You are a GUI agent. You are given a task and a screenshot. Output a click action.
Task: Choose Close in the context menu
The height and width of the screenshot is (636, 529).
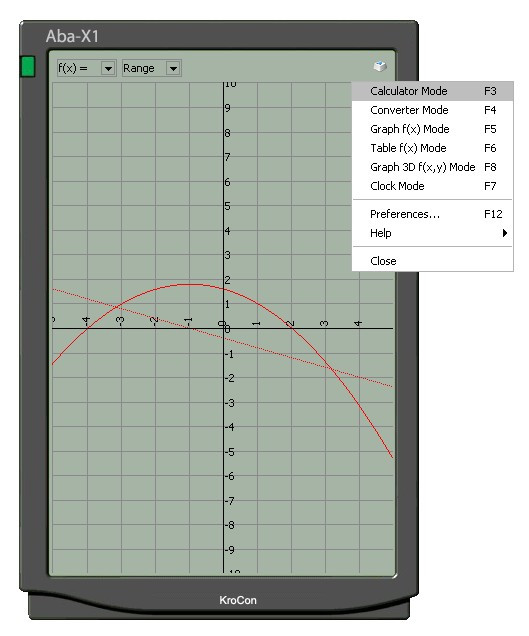(x=432, y=261)
